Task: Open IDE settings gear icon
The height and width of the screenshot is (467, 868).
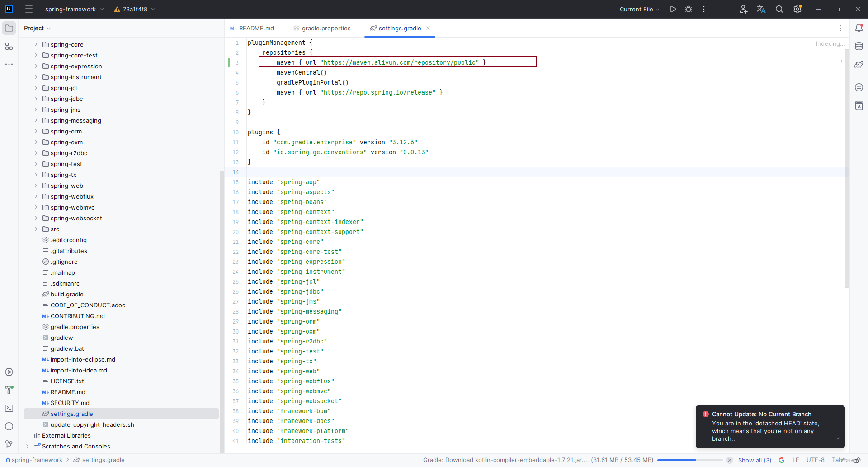Action: point(797,9)
